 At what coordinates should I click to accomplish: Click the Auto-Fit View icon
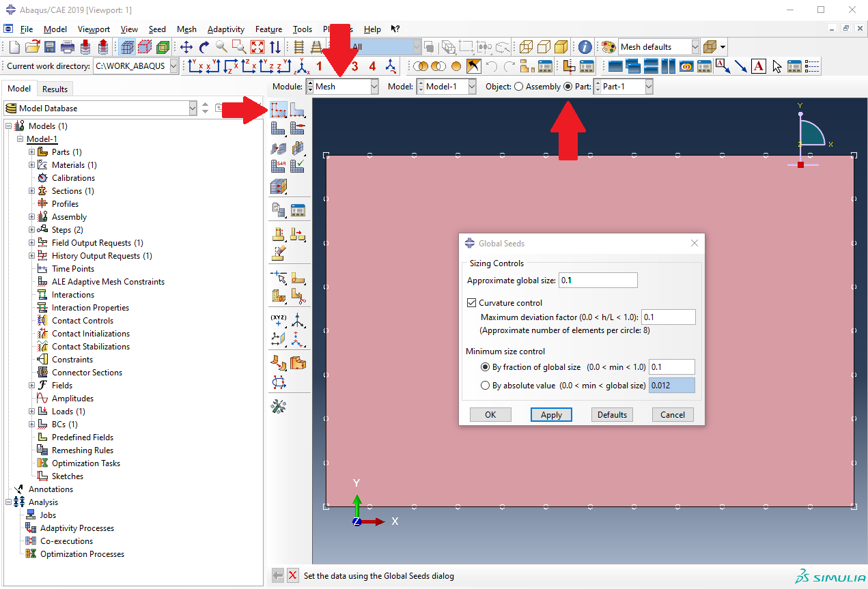tap(257, 47)
